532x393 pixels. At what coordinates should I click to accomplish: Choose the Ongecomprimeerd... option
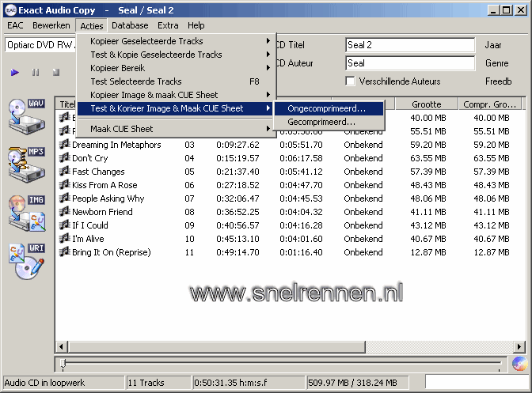point(329,108)
